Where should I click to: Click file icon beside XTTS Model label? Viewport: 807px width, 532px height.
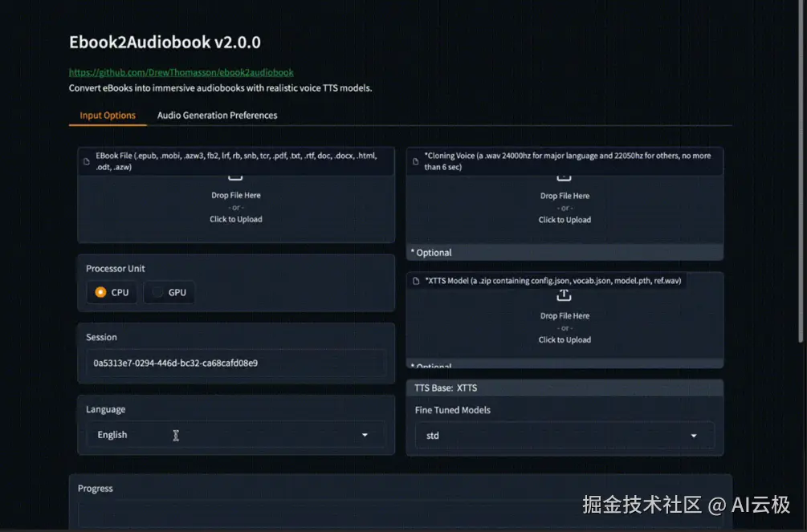(416, 281)
